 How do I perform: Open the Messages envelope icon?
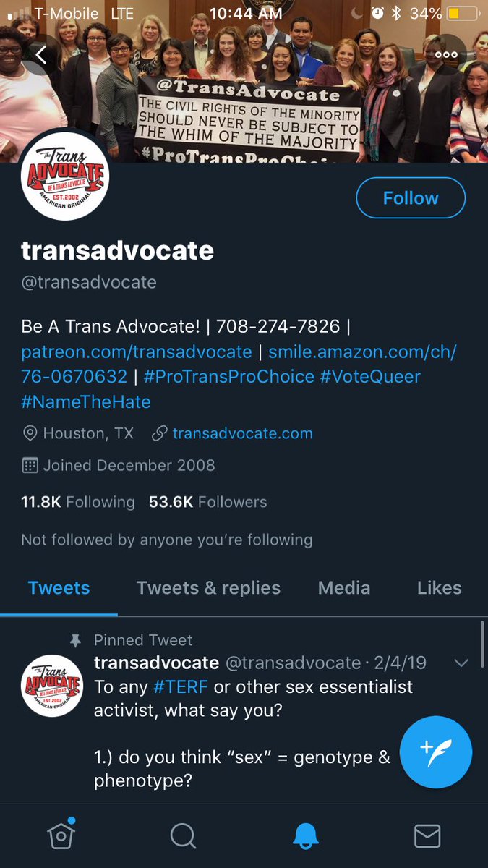(427, 836)
